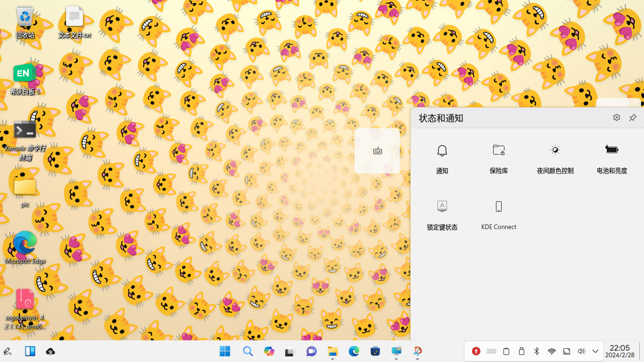
Task: Collapse the tray with the chevron arrow
Action: coord(595,351)
